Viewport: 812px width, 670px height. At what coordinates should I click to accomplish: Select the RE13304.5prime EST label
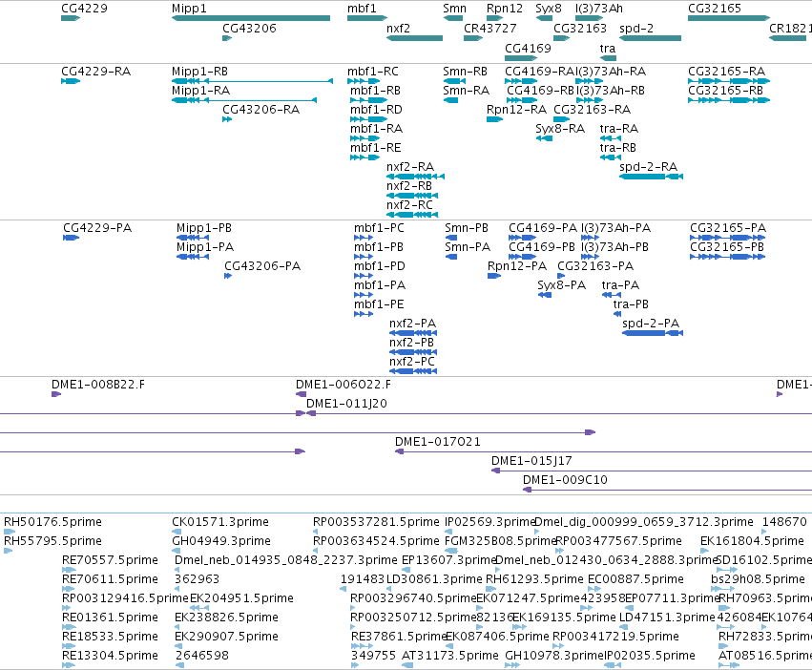(x=110, y=656)
